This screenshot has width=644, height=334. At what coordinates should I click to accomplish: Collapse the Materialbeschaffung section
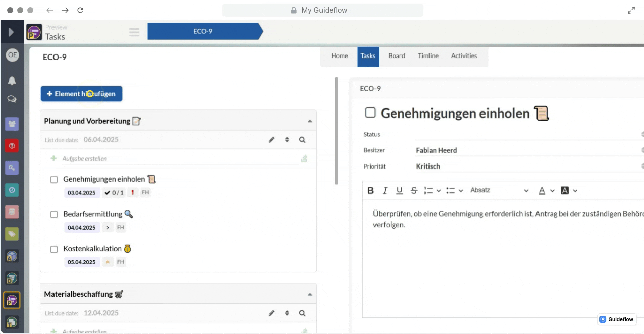coord(310,294)
